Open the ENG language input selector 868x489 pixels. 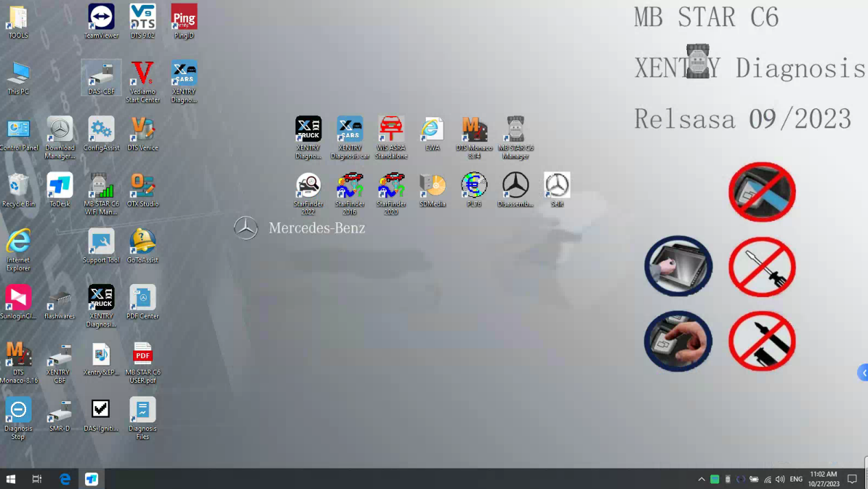[x=796, y=479]
